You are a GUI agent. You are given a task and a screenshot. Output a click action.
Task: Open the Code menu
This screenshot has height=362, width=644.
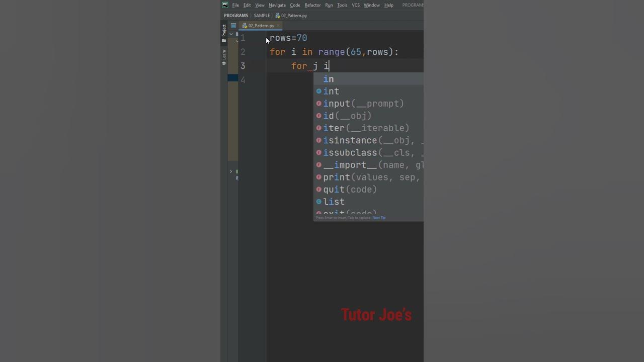click(295, 5)
